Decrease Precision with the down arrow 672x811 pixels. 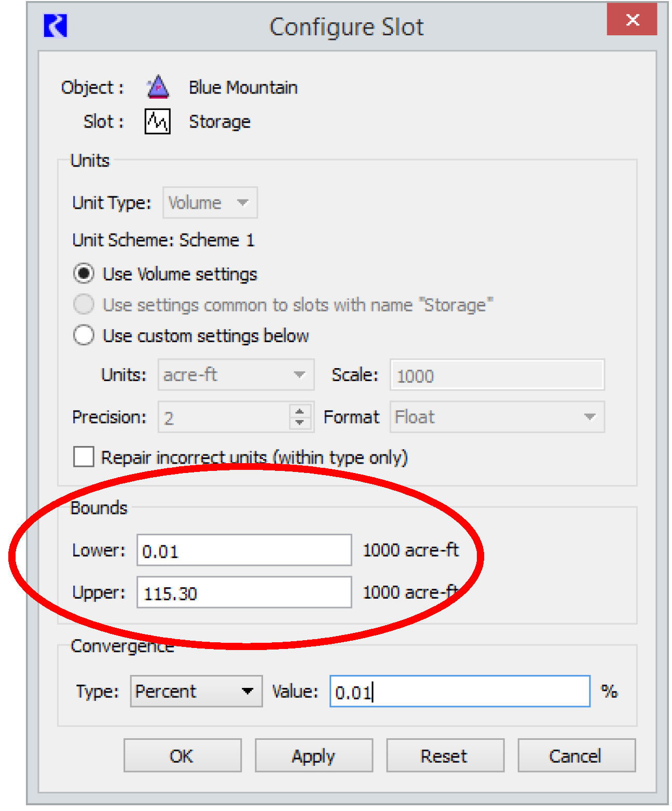[x=299, y=423]
